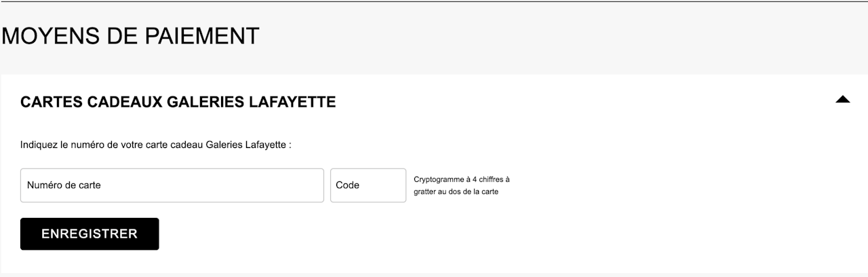Image resolution: width=868 pixels, height=277 pixels.
Task: Click the Numéro de carte field
Action: point(172,185)
